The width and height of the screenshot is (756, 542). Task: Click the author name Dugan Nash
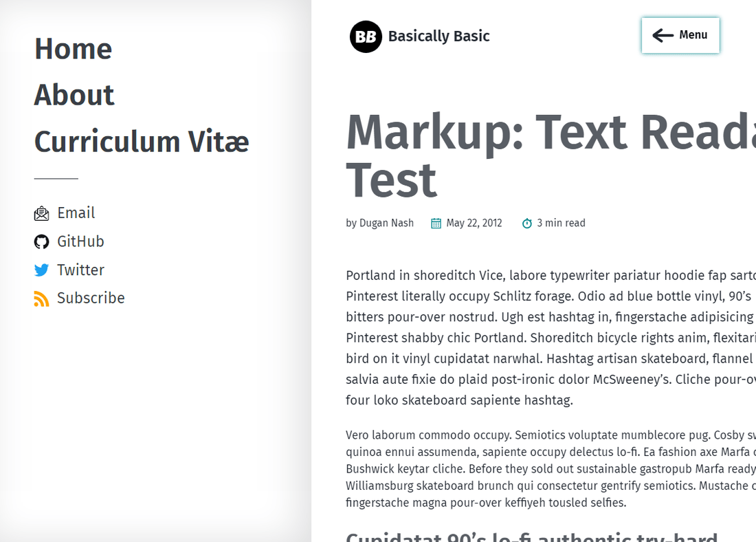[x=386, y=223]
